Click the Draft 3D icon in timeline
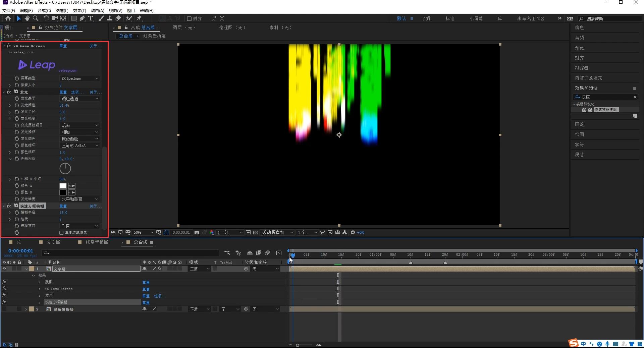 [x=238, y=253]
